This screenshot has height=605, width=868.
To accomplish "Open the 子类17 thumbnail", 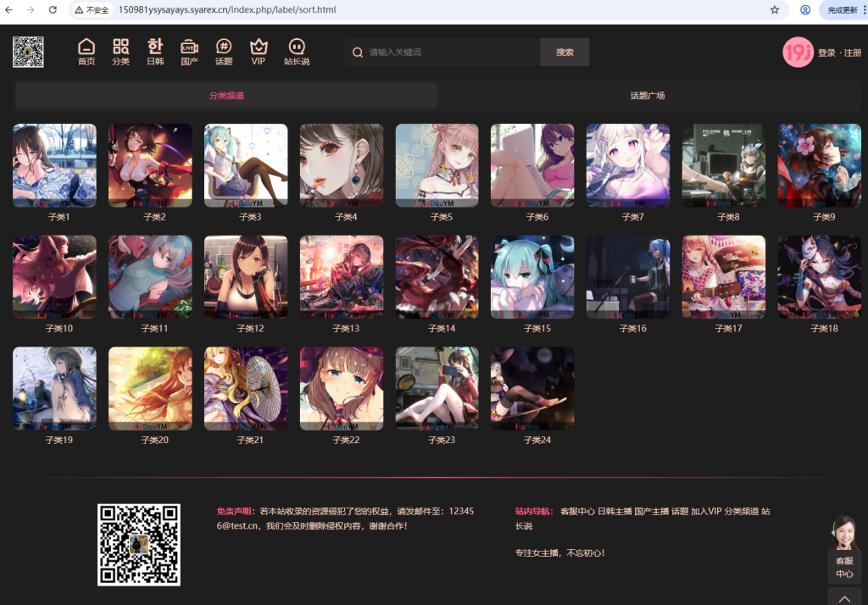I will pyautogui.click(x=724, y=277).
